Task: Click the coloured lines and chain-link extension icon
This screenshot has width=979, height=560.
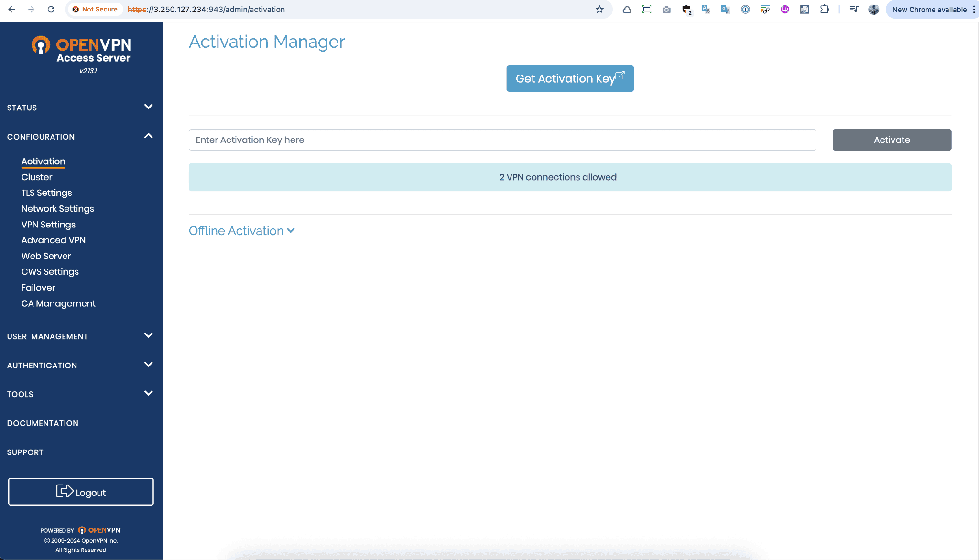Action: 765,10
